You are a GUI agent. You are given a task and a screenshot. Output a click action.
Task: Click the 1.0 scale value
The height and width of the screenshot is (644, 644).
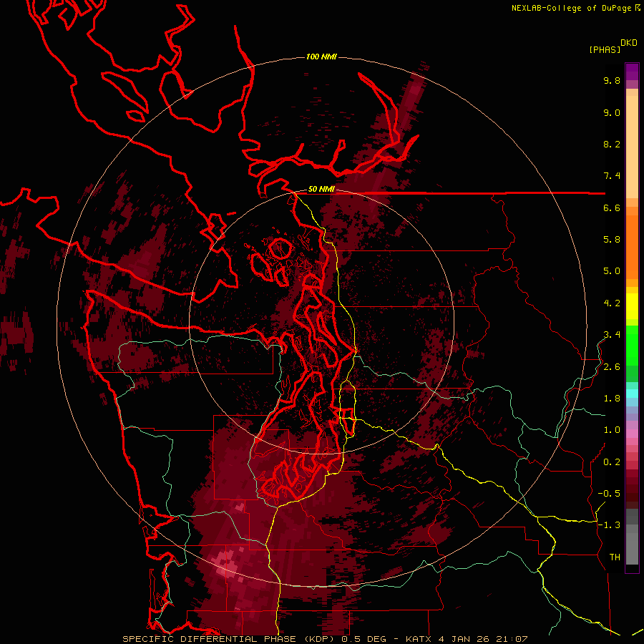pos(612,430)
